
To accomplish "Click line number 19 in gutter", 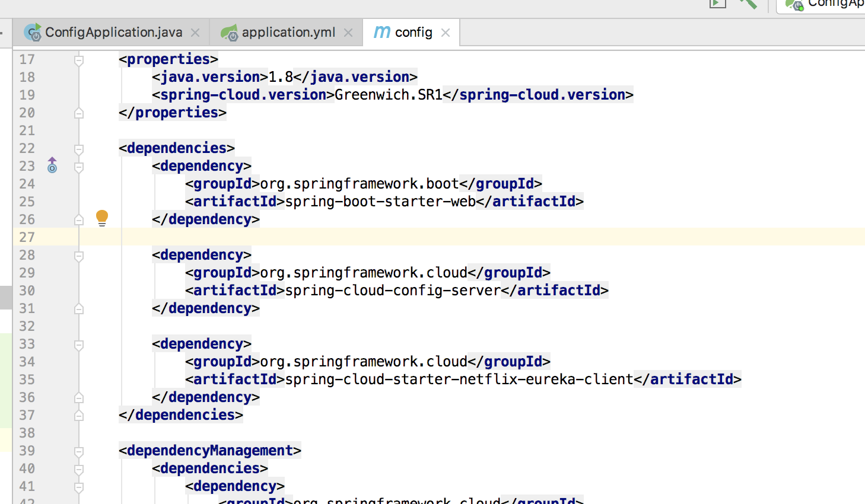I will click(27, 95).
